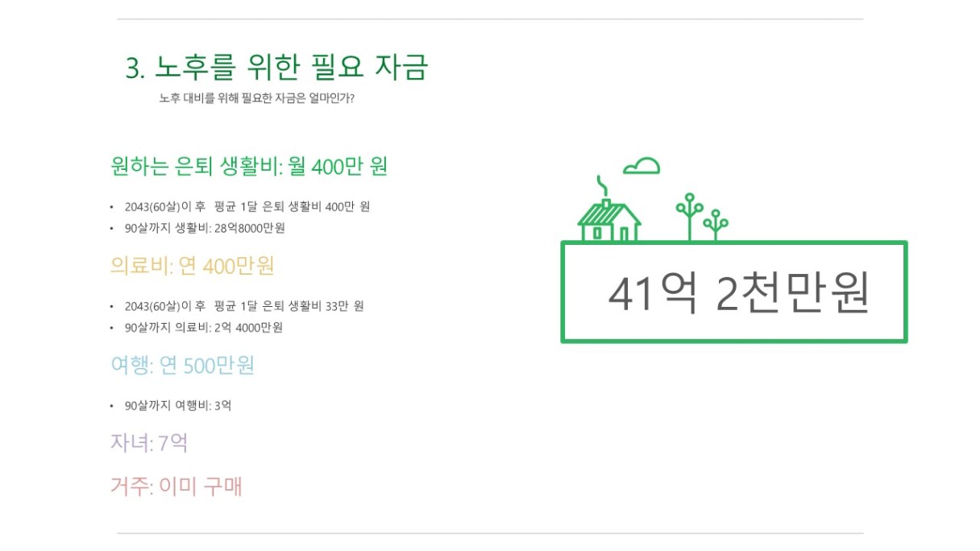
Task: Select the green bordered total box
Action: click(x=734, y=292)
